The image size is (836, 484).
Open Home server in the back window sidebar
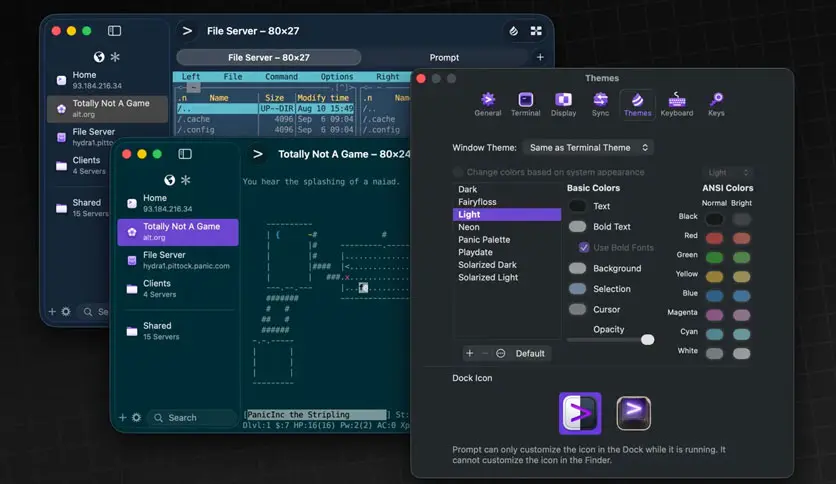coord(107,80)
